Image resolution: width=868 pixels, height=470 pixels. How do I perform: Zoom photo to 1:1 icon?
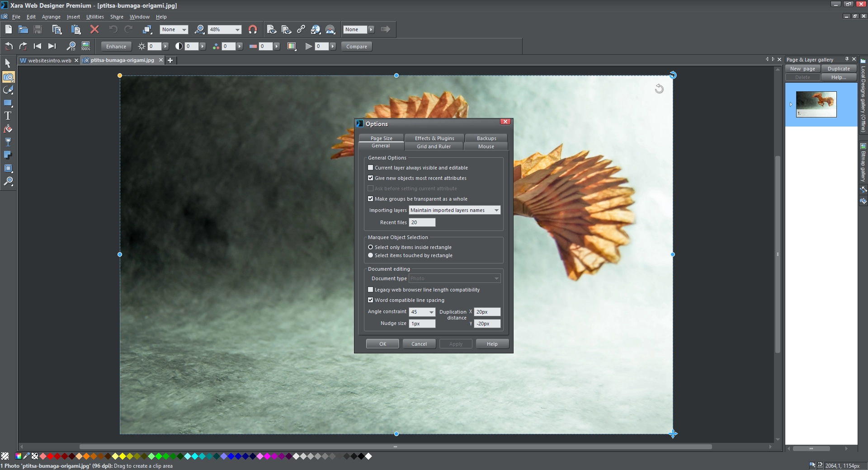[x=71, y=46]
